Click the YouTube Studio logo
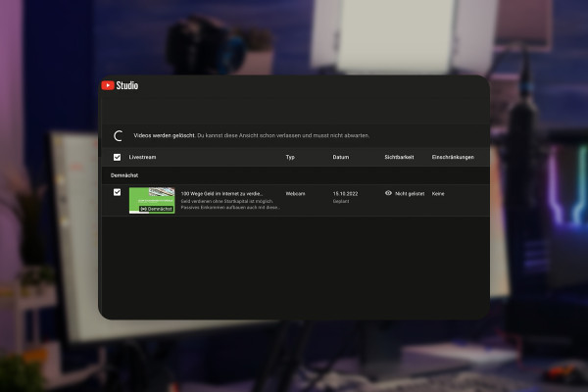Image resolution: width=588 pixels, height=392 pixels. (120, 85)
